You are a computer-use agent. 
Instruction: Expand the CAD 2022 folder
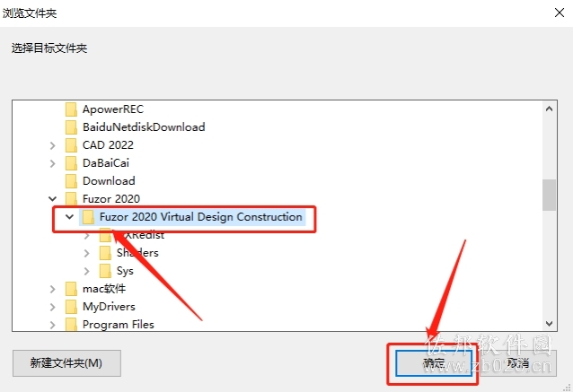pos(53,145)
